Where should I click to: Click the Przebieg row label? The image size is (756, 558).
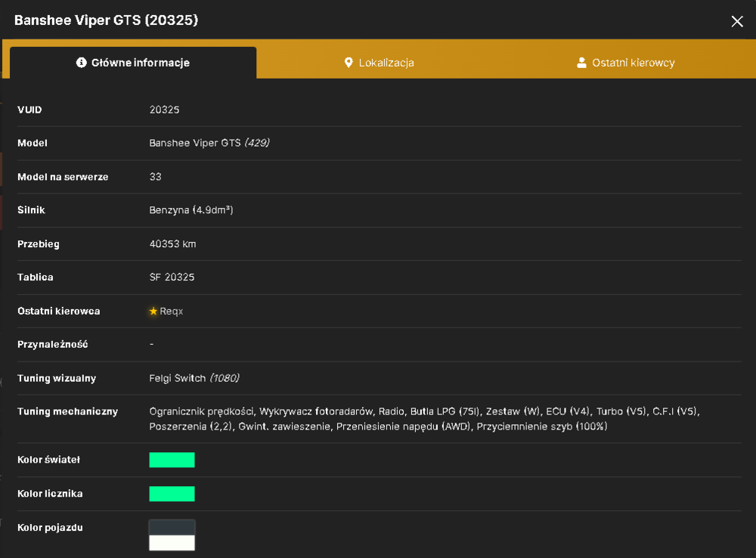tap(39, 243)
